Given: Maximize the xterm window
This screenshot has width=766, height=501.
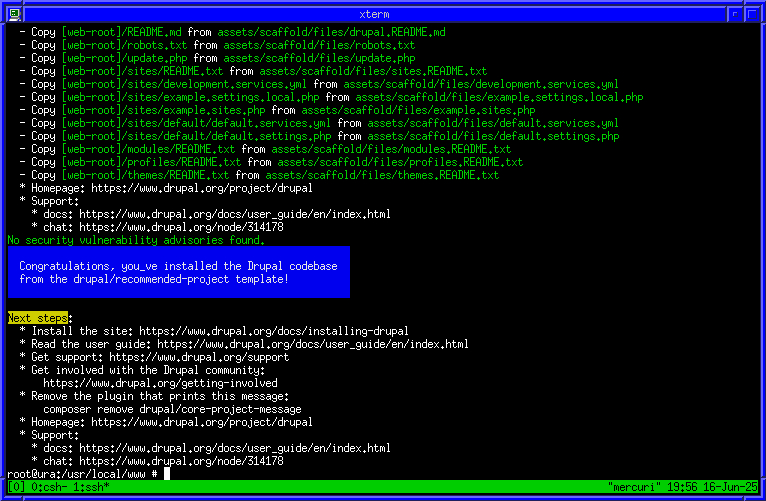Looking at the screenshot, I should 752,14.
